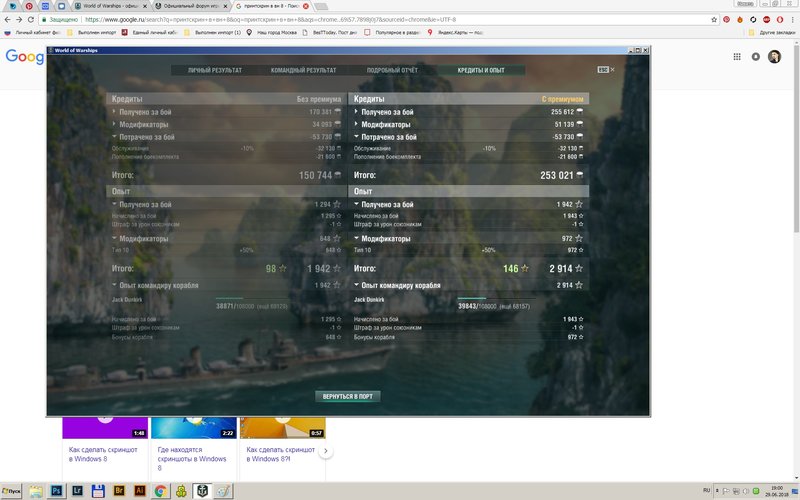
Task: Switch to Официальный форум browser tab
Action: click(191, 6)
